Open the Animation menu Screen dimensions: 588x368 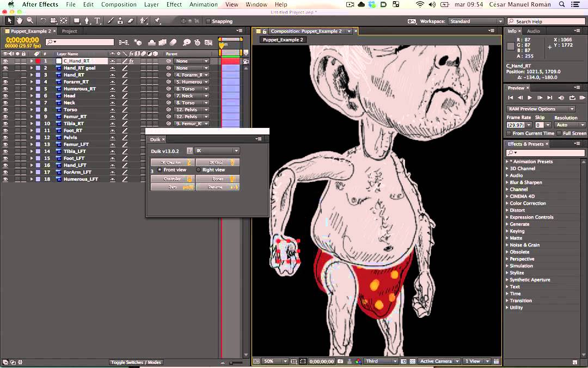(203, 4)
